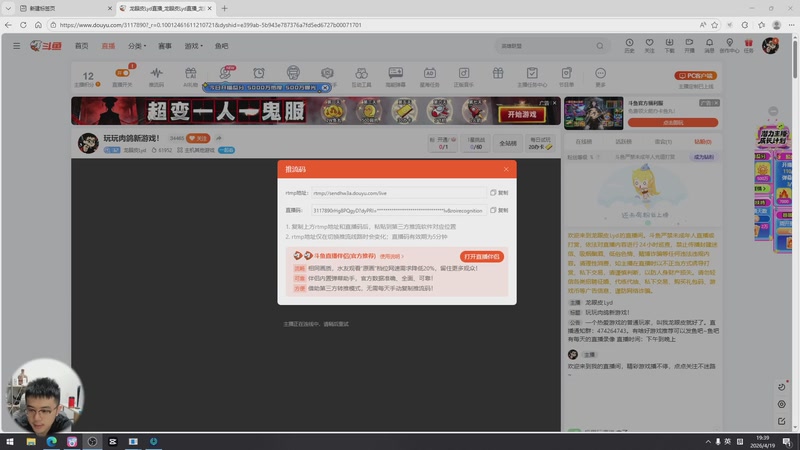The image size is (800, 450).
Task: Click the search magnifier icon
Action: click(600, 46)
